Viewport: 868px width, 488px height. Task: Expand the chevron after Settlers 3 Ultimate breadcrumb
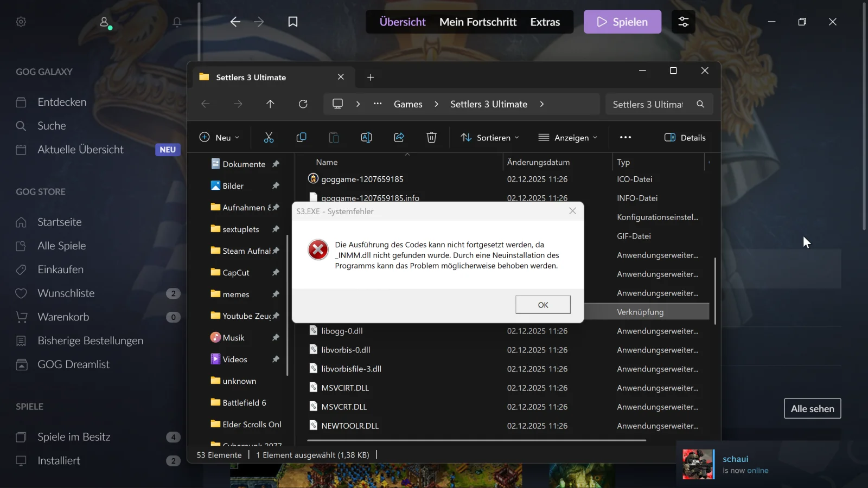click(x=541, y=104)
